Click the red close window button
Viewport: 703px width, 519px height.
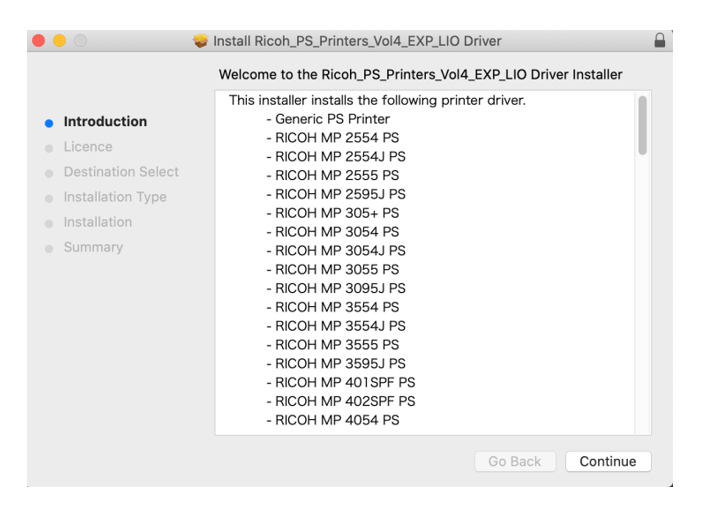point(39,41)
